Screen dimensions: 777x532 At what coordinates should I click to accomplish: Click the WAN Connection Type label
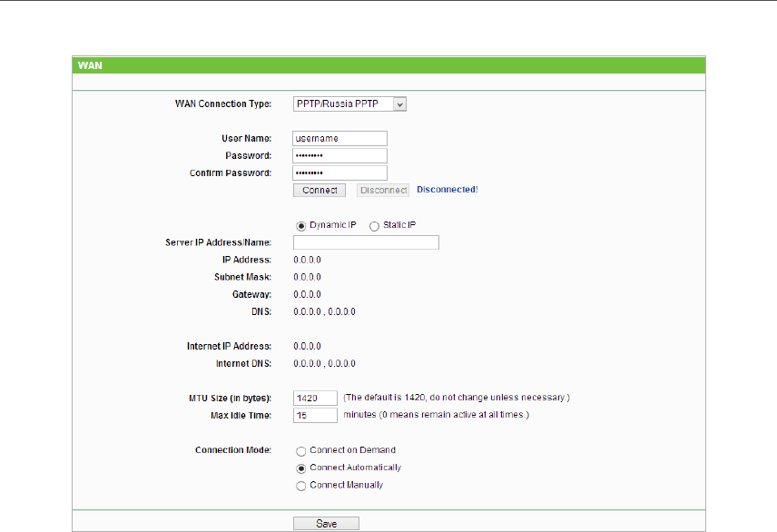(x=223, y=104)
